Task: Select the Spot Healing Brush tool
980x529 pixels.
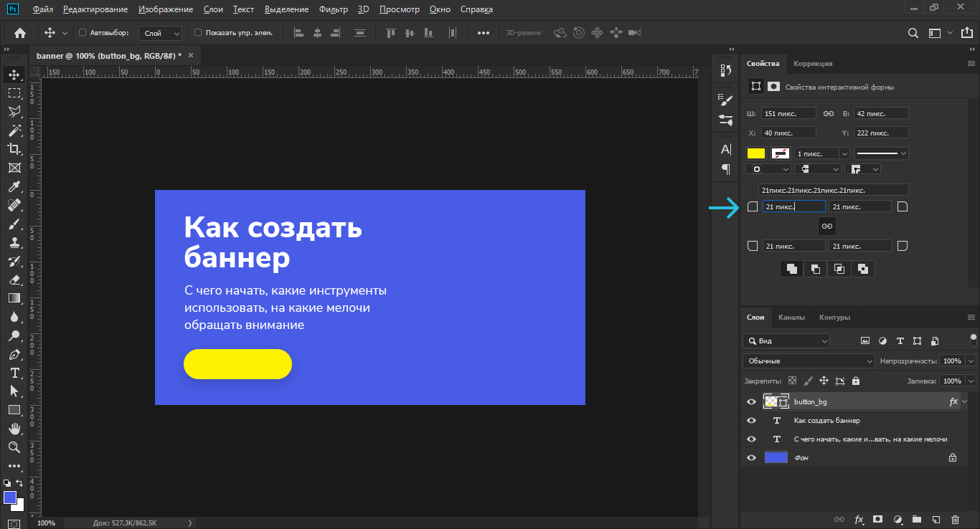Action: point(14,205)
